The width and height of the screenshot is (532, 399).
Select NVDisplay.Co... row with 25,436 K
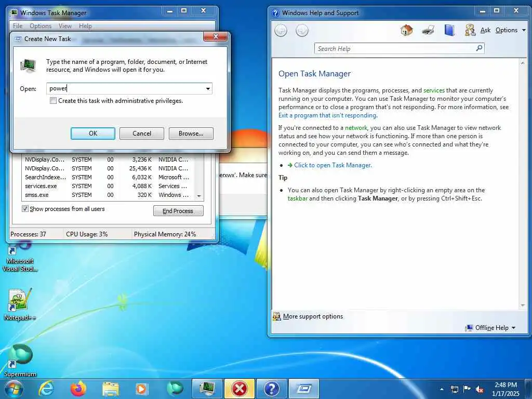(x=109, y=168)
